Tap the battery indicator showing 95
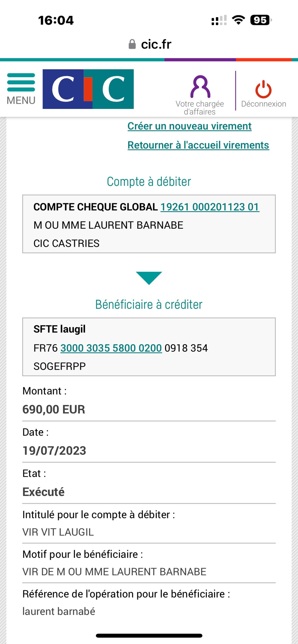Image resolution: width=298 pixels, height=644 pixels. coord(260,20)
